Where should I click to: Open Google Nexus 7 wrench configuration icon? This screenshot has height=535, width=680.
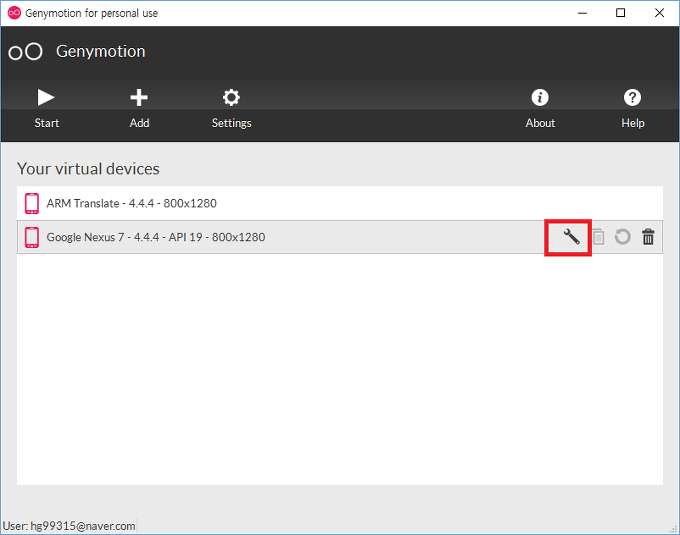(x=572, y=237)
